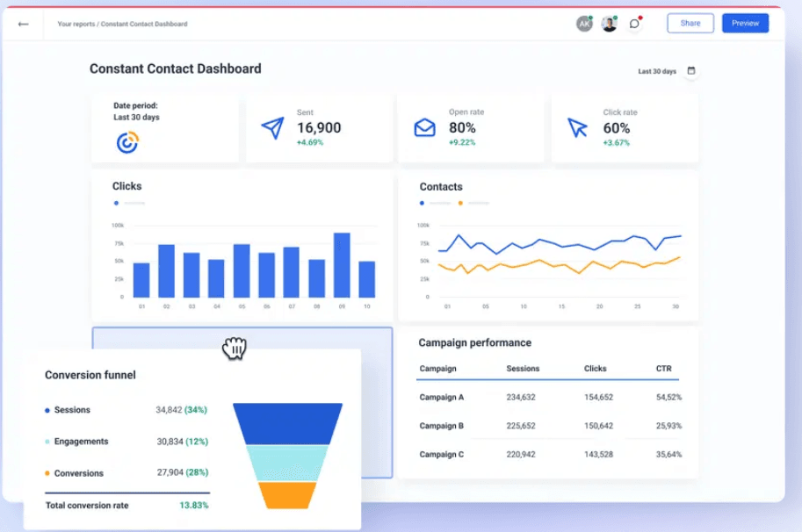Click Campaign A sessions value 234,632
Image resolution: width=802 pixels, height=532 pixels.
click(521, 397)
